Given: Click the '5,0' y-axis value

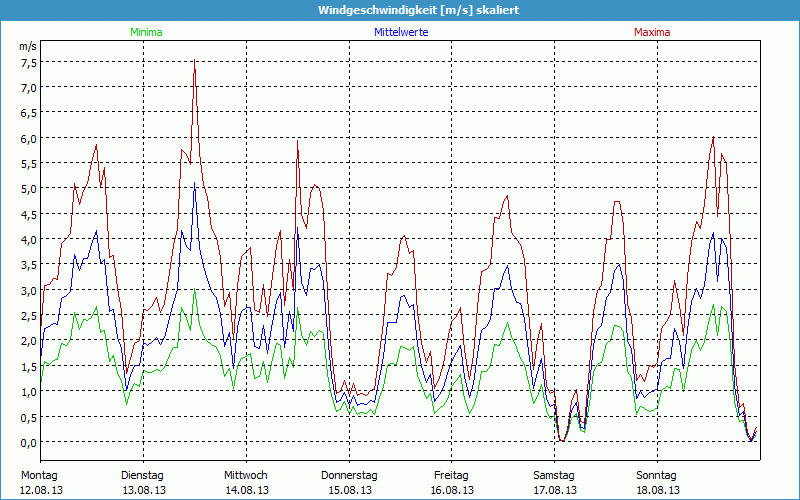Looking at the screenshot, I should 29,189.
